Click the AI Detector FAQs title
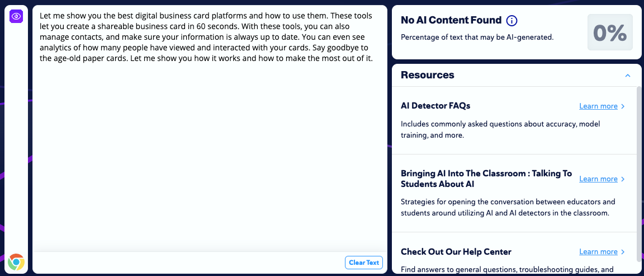This screenshot has width=644, height=276. [x=435, y=106]
